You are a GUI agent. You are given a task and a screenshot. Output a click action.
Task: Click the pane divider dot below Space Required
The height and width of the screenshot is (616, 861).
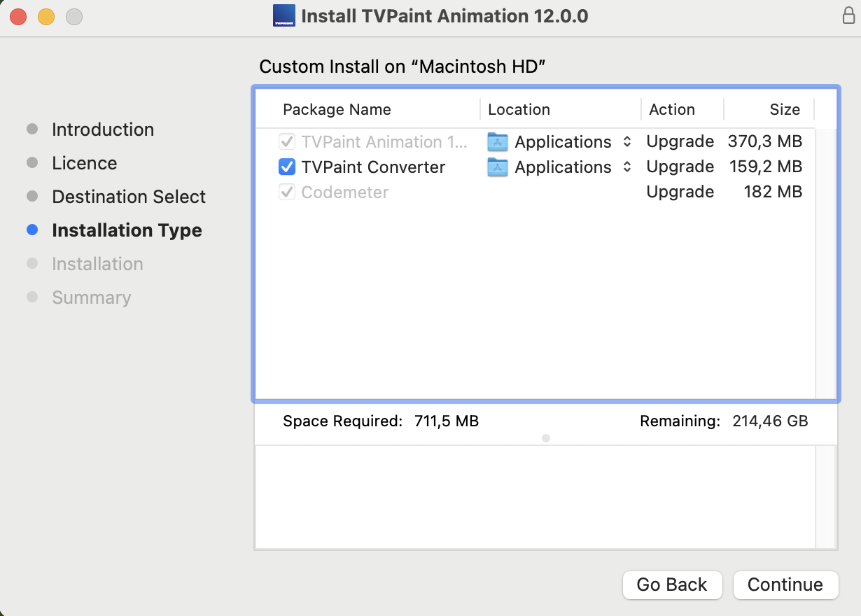[x=546, y=438]
